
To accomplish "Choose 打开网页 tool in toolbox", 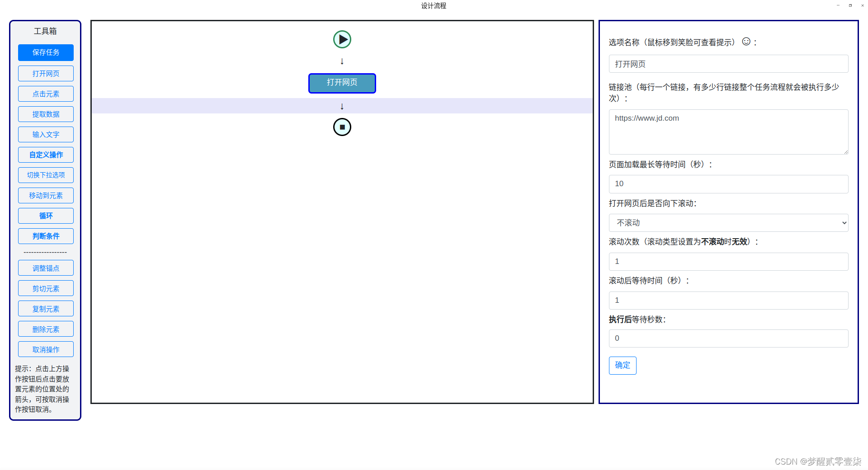I will tap(46, 74).
